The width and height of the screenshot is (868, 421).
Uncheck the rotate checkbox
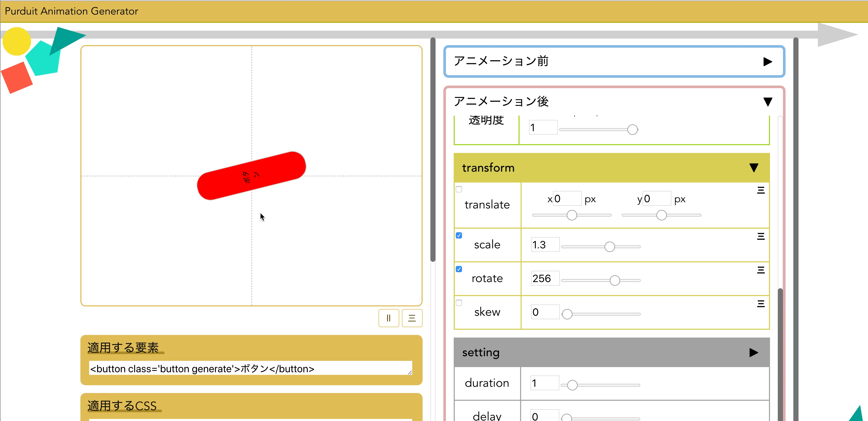click(459, 269)
